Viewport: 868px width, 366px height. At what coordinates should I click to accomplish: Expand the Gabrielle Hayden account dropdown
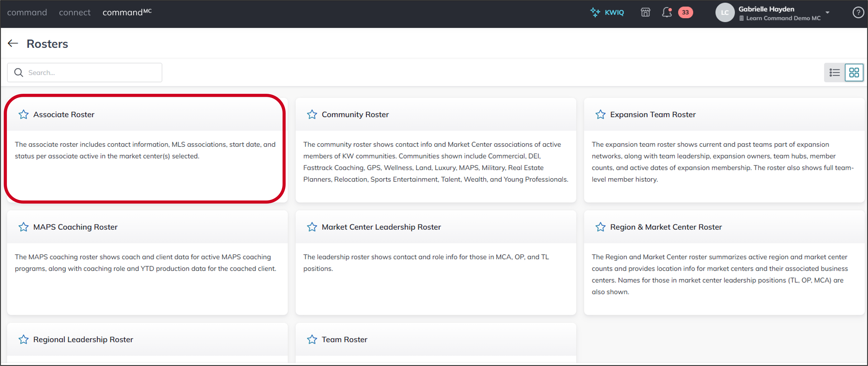828,12
